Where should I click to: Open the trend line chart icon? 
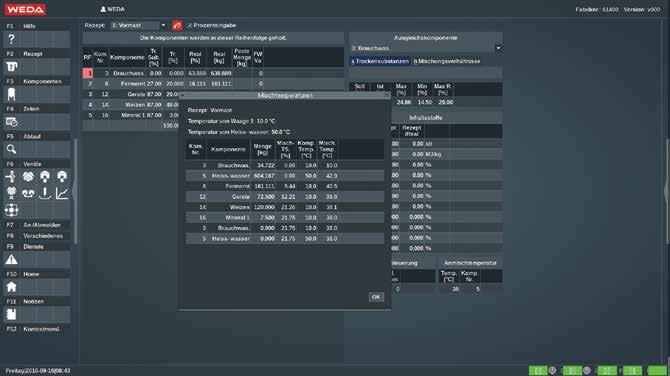(x=62, y=193)
